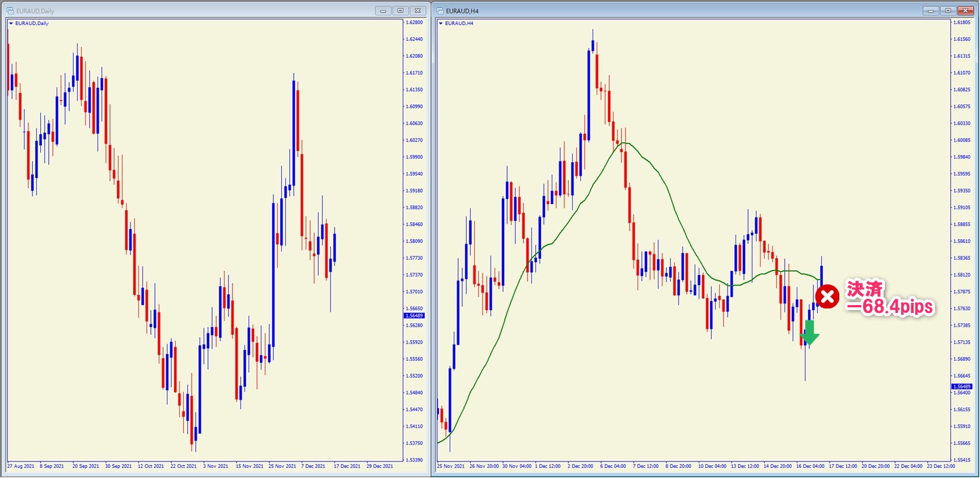This screenshot has height=478, width=980.
Task: Click the 1.59180 price level on Daily axis
Action: [x=415, y=191]
